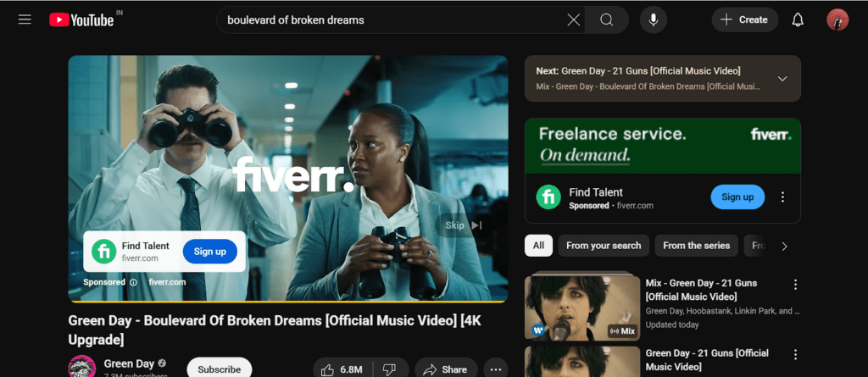Click the Find Talent sidebar ad title
Screen dimensions: 868x377
click(x=596, y=192)
